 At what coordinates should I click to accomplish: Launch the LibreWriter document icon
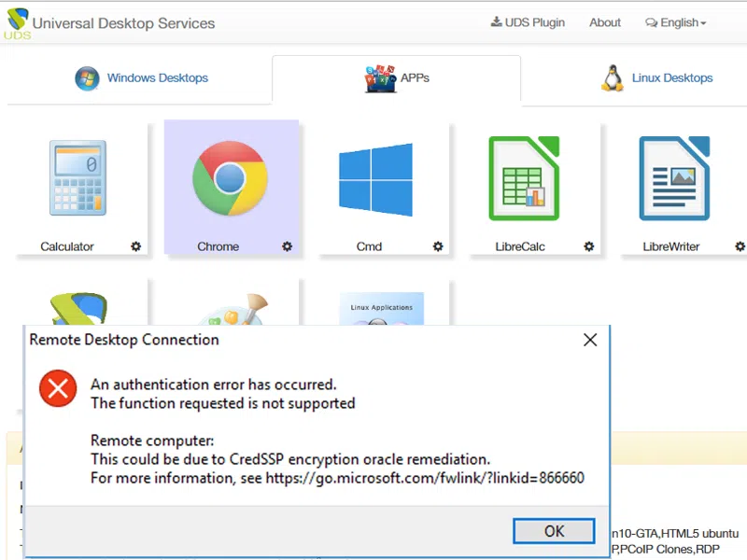tap(674, 178)
